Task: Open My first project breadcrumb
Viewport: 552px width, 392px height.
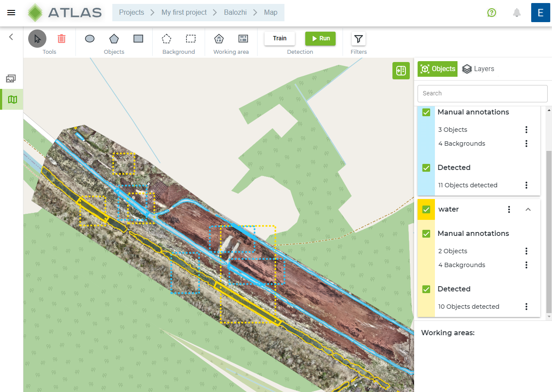Action: pos(184,13)
